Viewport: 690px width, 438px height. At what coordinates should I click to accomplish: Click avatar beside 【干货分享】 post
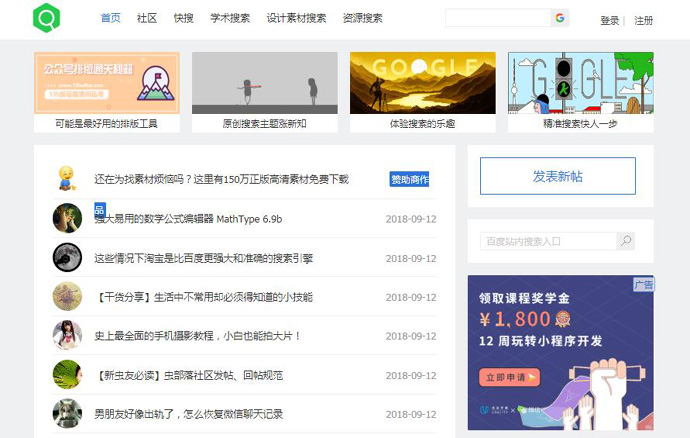(67, 297)
